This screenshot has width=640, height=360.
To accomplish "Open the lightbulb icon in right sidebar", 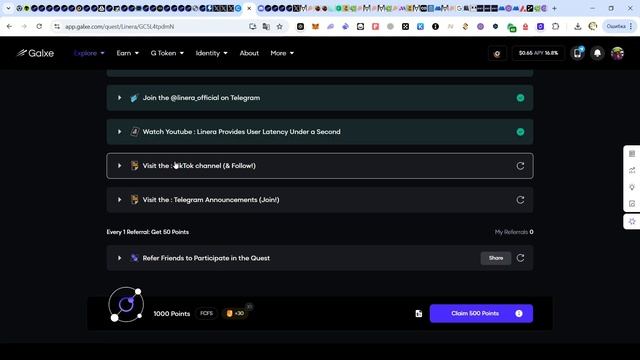I will [632, 187].
